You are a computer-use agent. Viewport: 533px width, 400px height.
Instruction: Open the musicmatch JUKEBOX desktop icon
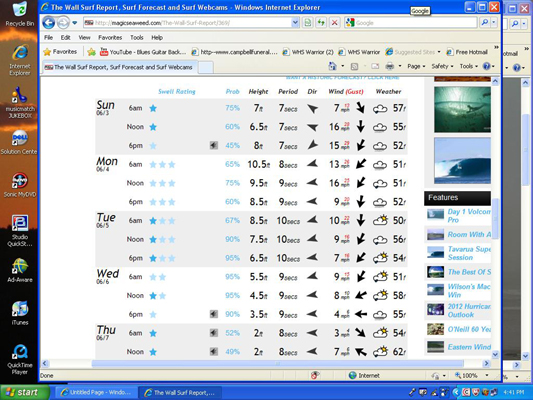[19, 102]
